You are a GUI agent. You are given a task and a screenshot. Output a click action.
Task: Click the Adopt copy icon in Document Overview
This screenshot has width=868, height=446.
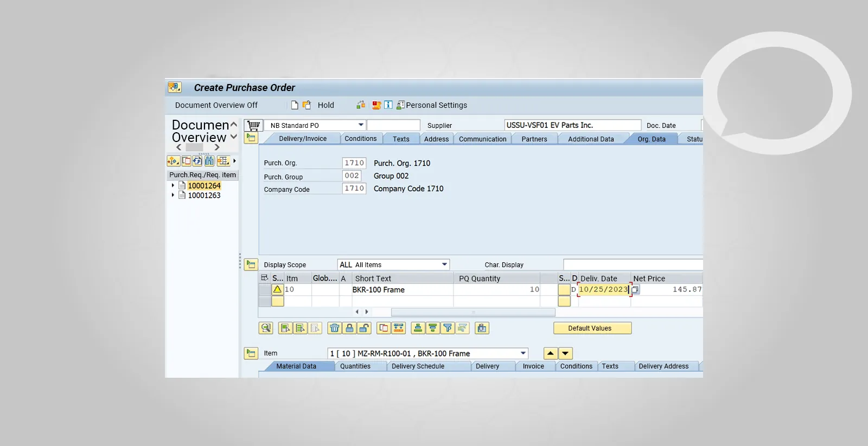(x=186, y=161)
